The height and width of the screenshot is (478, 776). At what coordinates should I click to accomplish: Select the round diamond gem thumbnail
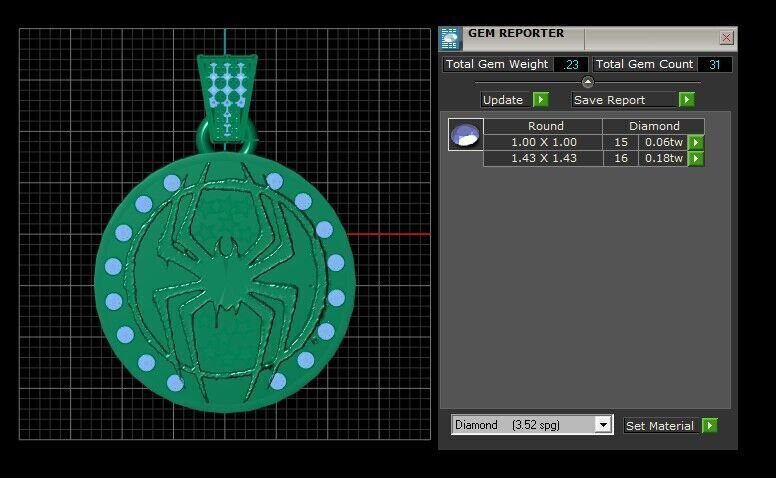(x=465, y=134)
